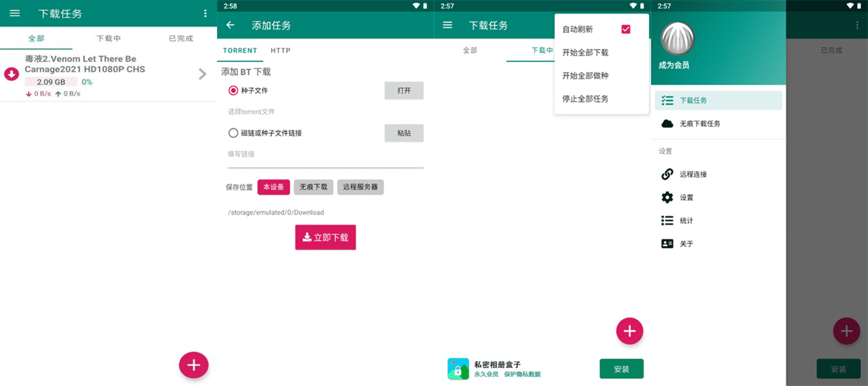Tap the profile avatar above 成为会员
Viewport: 868px width, 386px height.
tap(677, 39)
